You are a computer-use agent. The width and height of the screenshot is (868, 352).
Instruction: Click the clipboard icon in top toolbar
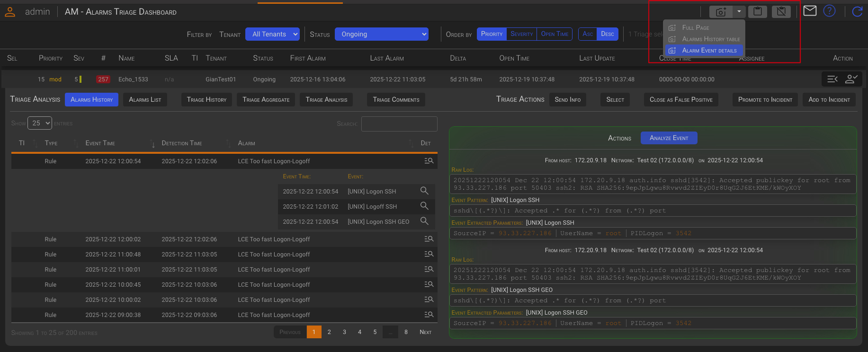[758, 12]
